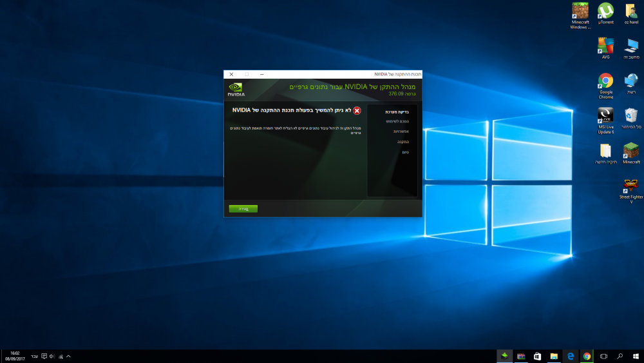Click the green סגירה button in NVIDIA installer
The width and height of the screenshot is (644, 363).
(x=243, y=209)
